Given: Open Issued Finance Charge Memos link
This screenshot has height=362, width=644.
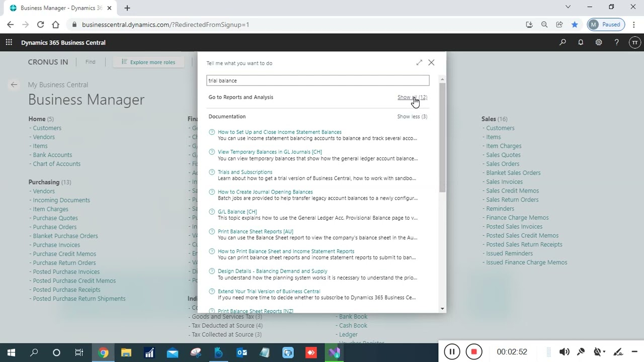Looking at the screenshot, I should tap(526, 262).
